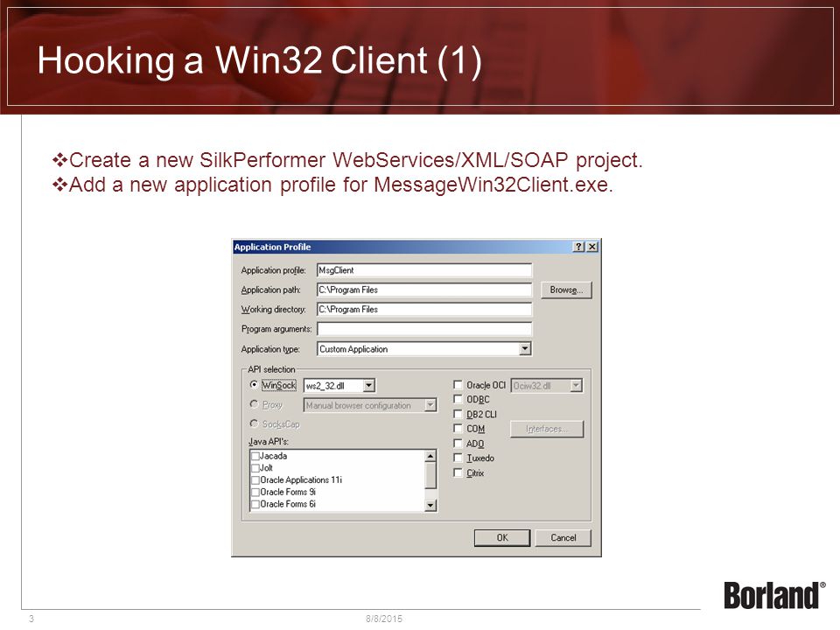
Task: Click the 'Create a new SilkPerformer' bullet text
Action: pyautogui.click(x=355, y=159)
